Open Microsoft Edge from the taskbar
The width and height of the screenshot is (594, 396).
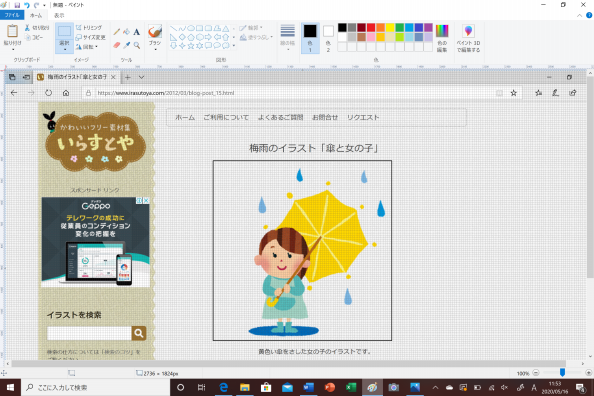pyautogui.click(x=224, y=387)
